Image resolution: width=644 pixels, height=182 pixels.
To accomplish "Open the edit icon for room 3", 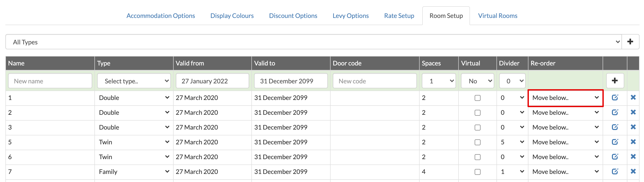I will click(615, 127).
